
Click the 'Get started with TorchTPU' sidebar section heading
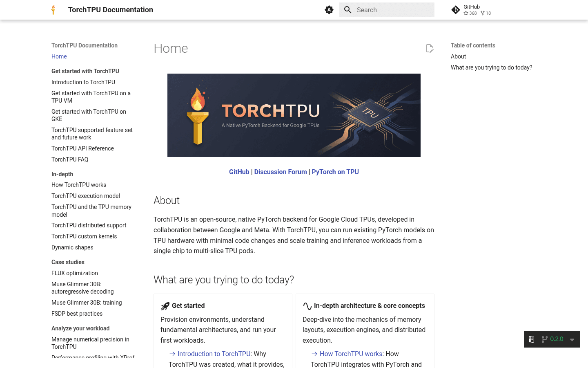point(85,71)
